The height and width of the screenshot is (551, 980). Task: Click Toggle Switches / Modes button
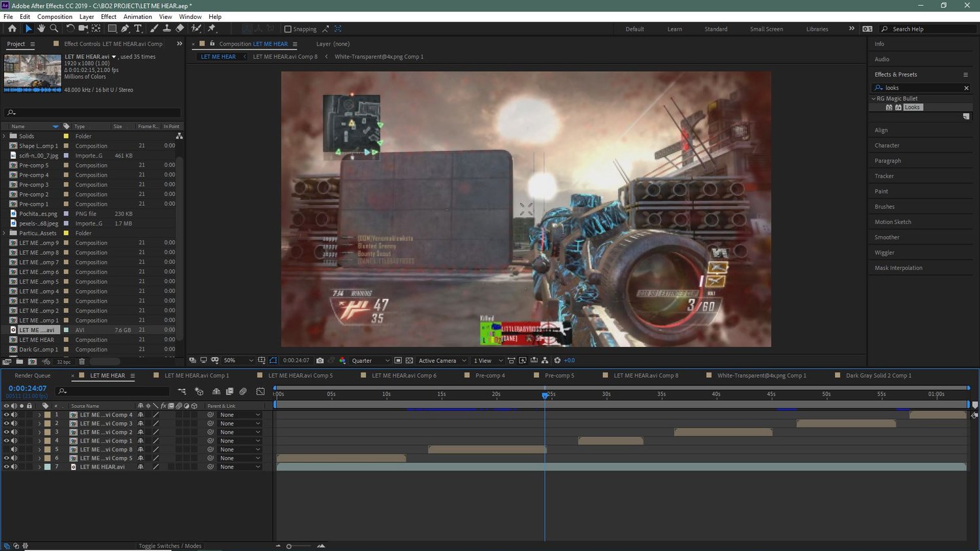(170, 546)
